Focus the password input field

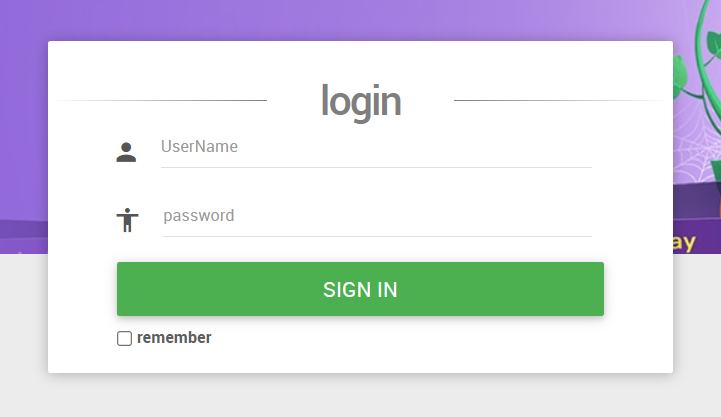(375, 216)
